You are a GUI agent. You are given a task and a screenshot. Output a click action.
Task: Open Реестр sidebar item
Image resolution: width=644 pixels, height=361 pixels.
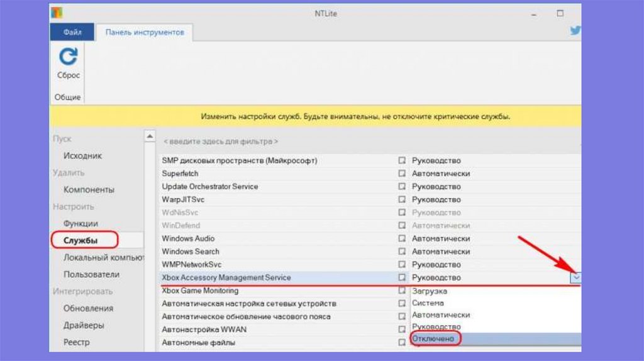pos(76,342)
